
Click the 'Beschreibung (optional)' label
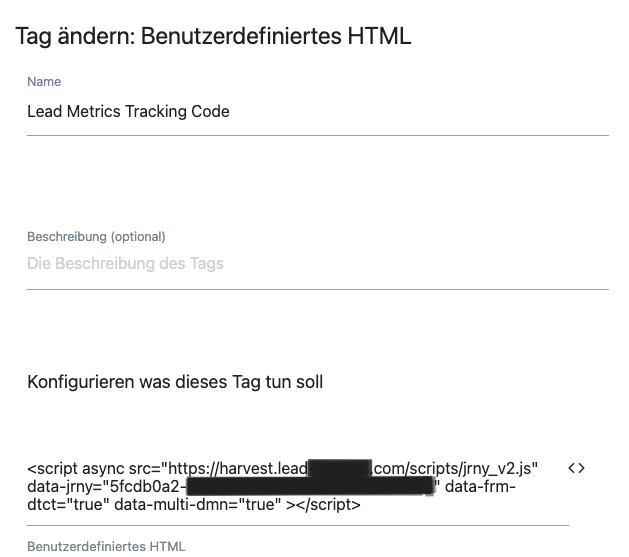(x=96, y=237)
